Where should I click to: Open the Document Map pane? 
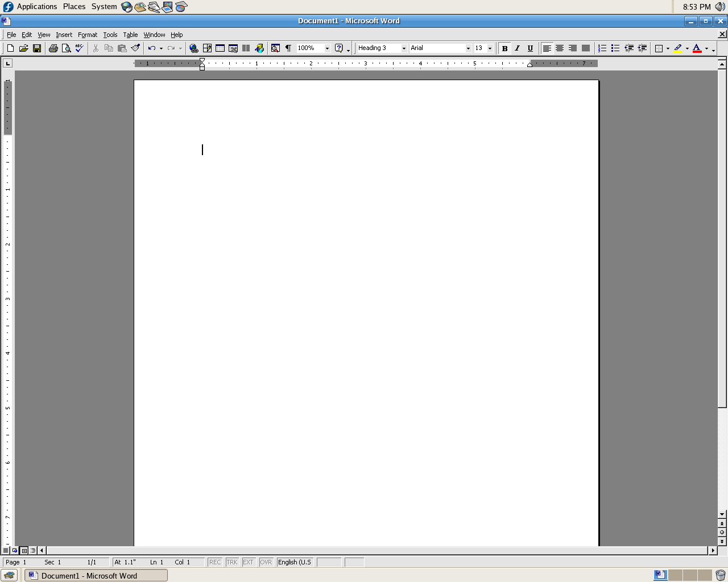(x=275, y=48)
